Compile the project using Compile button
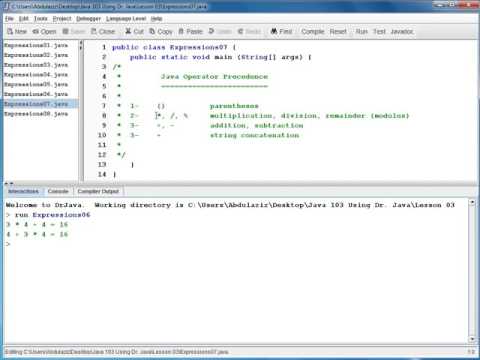Viewport: 480px width, 360px height. (x=313, y=31)
